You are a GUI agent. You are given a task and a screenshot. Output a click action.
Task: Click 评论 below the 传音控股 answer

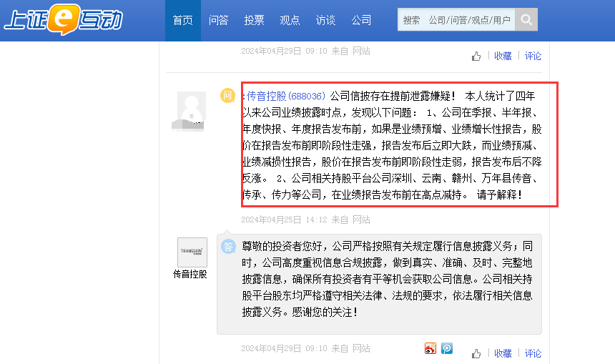533,353
